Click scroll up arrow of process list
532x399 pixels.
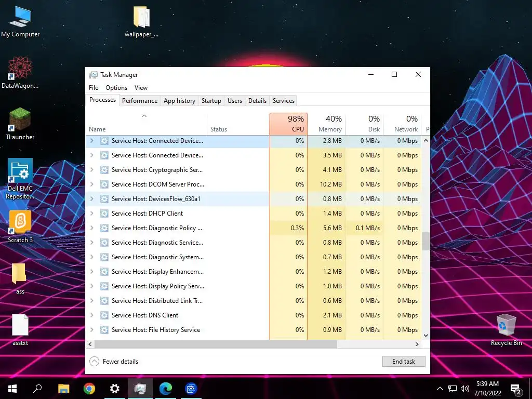426,140
